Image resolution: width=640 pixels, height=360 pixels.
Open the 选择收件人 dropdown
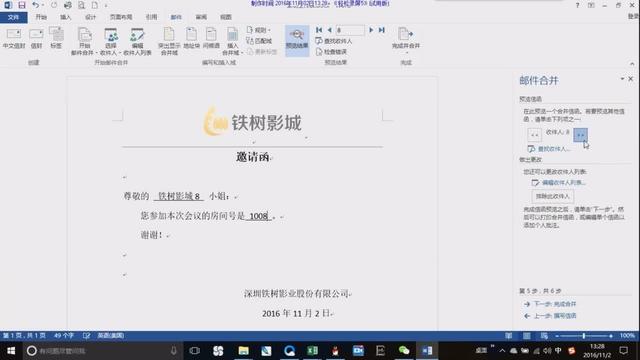point(111,41)
